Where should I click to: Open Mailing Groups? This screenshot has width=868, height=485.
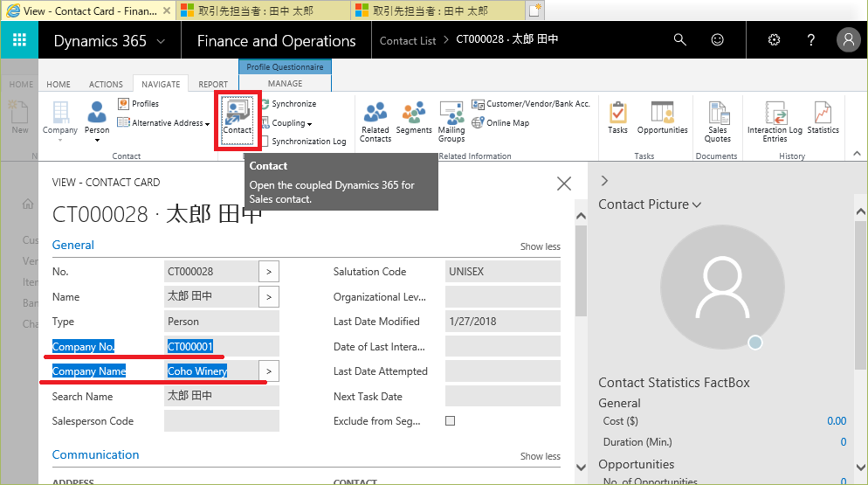click(x=451, y=122)
